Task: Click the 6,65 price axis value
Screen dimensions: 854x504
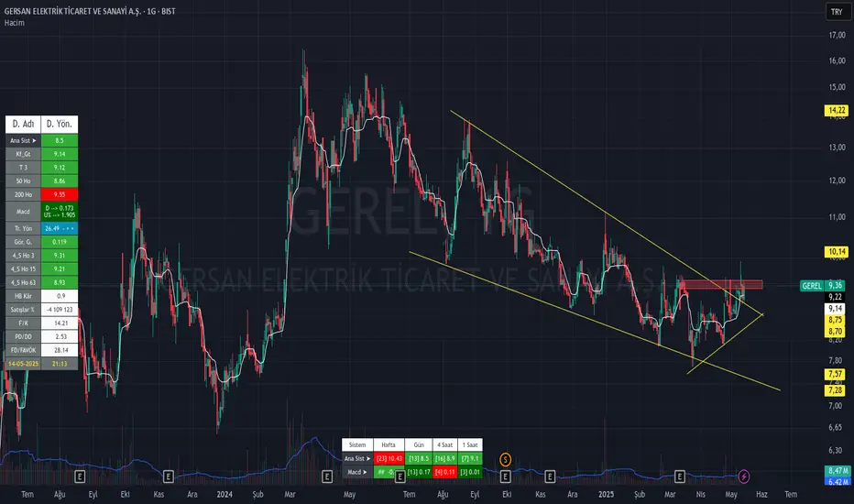Action: pyautogui.click(x=836, y=427)
